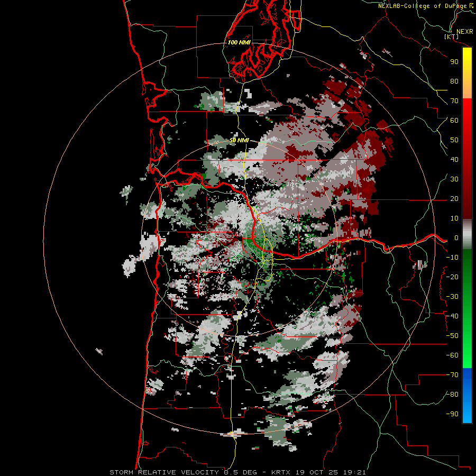Click the 10 value on velocity scale
Image resolution: width=476 pixels, height=476 pixels.
coord(454,218)
